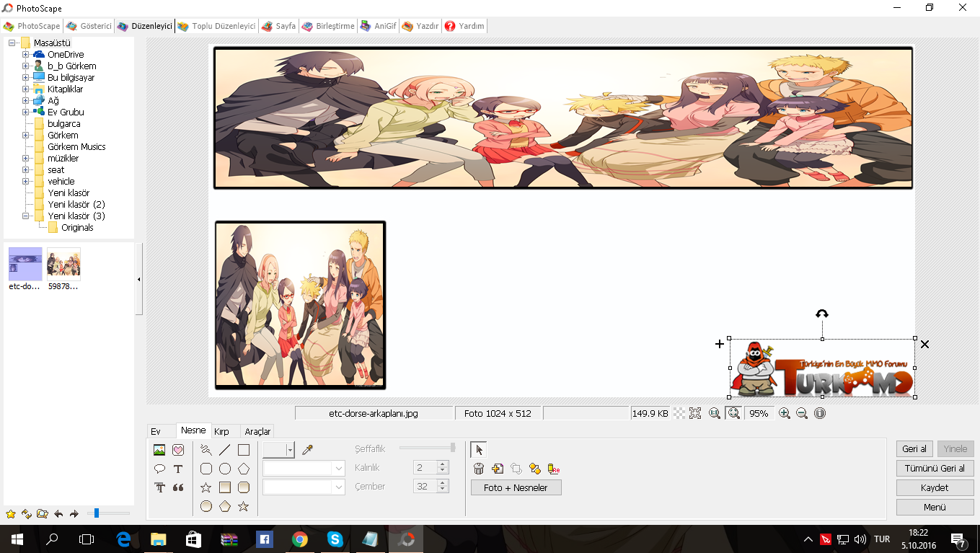Select the etc-do... thumbnail
The image size is (980, 553).
[x=25, y=269]
